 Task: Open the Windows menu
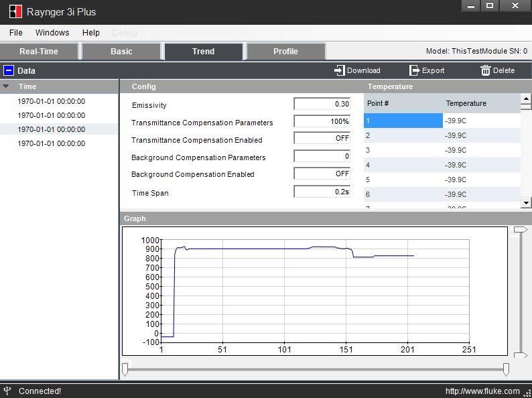52,33
